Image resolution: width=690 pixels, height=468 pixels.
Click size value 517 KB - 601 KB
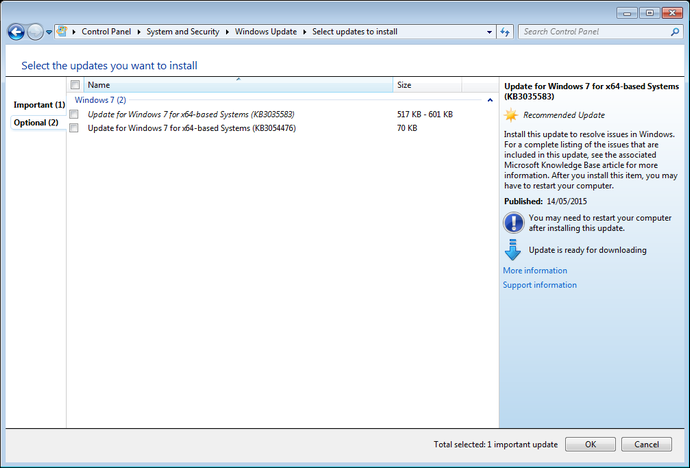pyautogui.click(x=425, y=114)
